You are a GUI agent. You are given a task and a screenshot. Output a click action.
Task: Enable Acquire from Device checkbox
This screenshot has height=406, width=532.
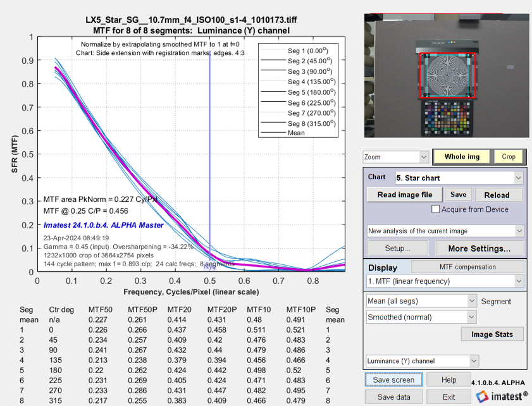click(x=435, y=209)
